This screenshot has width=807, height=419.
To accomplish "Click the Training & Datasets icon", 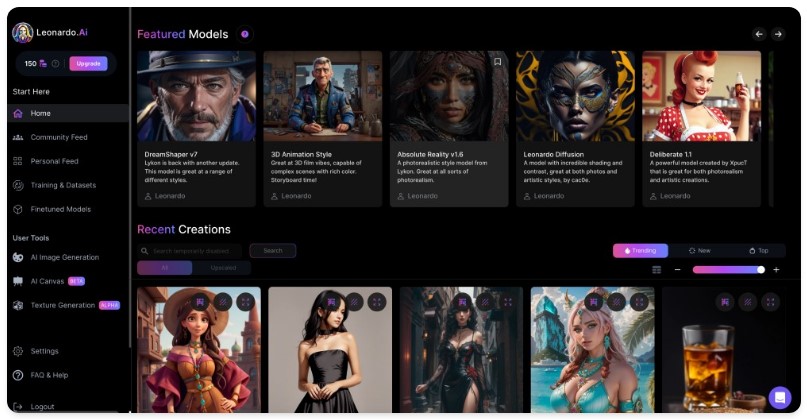I will point(18,185).
